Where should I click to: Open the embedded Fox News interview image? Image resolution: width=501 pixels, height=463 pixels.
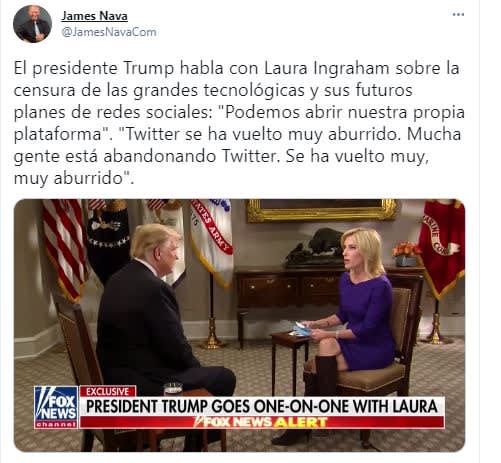pyautogui.click(x=239, y=325)
